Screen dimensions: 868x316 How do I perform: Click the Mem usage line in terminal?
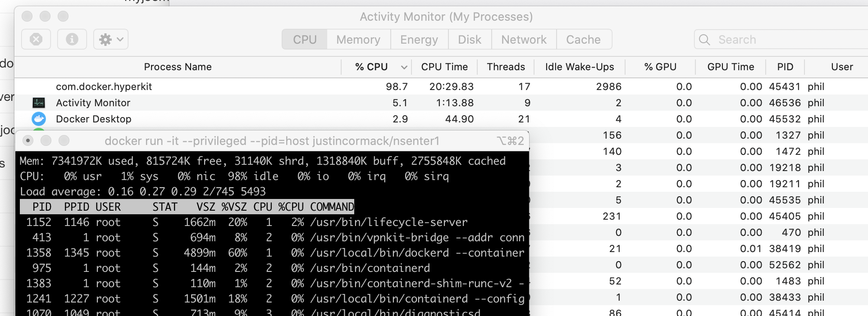click(263, 161)
